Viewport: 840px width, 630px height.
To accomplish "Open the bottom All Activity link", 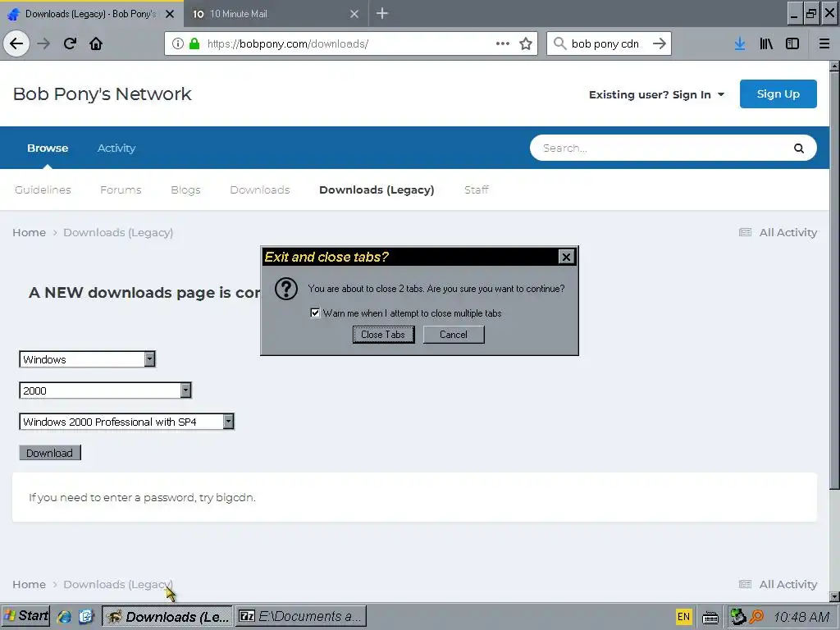I will tap(778, 584).
